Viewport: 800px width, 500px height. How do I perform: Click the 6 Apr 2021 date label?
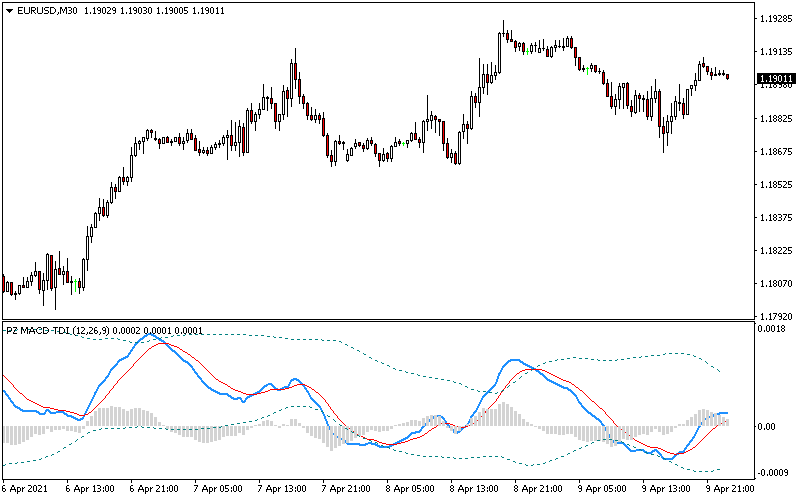[x=27, y=490]
